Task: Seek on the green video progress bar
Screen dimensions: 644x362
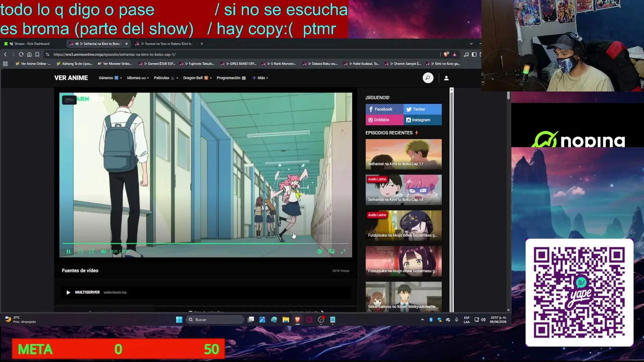Action: [x=205, y=244]
